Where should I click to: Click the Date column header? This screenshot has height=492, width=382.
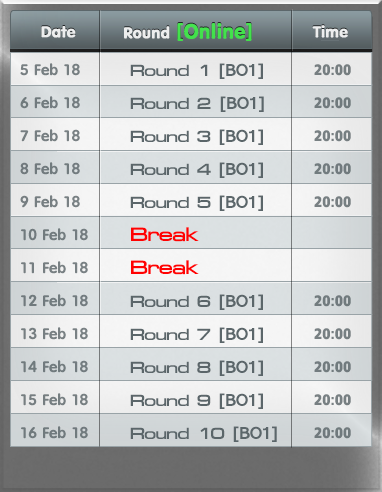(x=58, y=32)
